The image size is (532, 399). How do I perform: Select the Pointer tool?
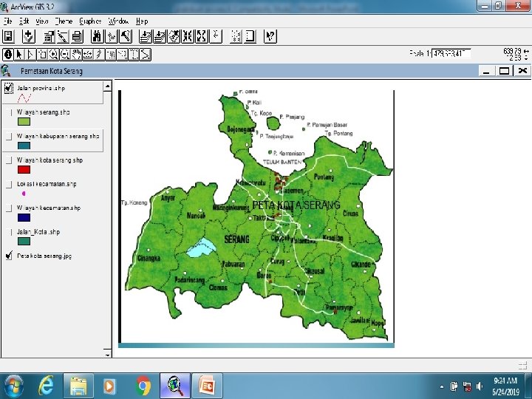[19, 54]
